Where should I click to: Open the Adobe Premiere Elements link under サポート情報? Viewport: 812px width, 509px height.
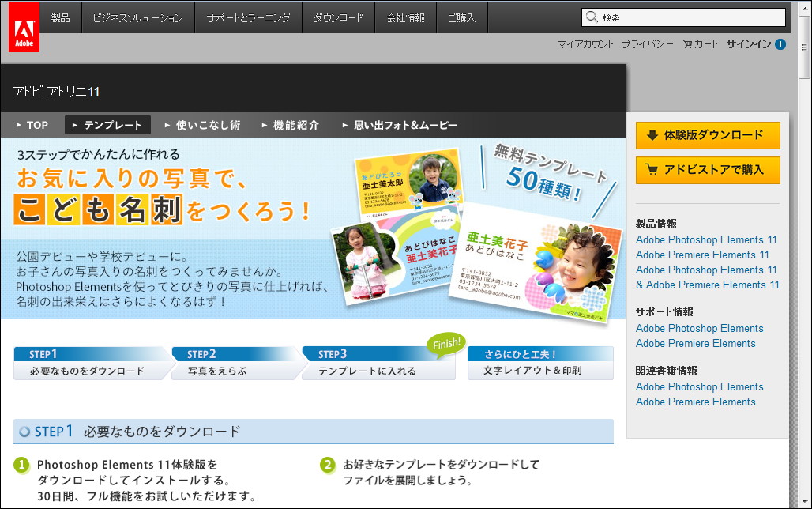coord(696,343)
